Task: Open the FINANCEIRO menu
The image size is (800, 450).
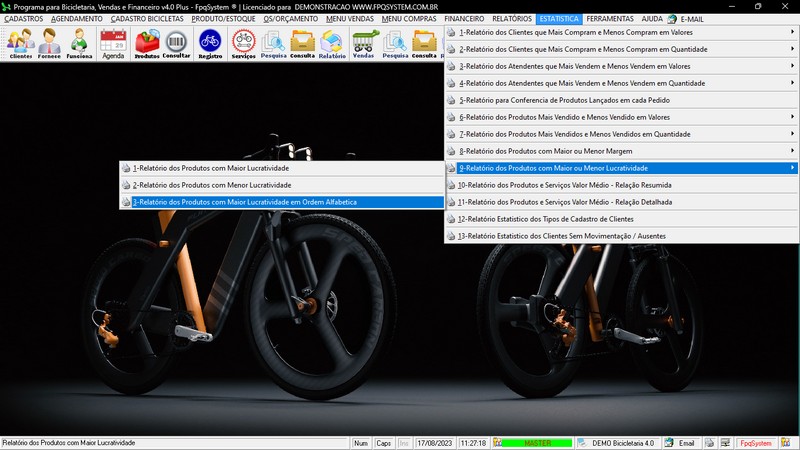Action: (464, 19)
